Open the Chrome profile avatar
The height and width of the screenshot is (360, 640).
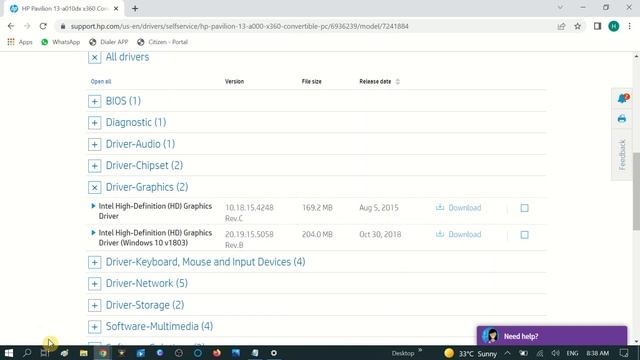click(x=613, y=26)
